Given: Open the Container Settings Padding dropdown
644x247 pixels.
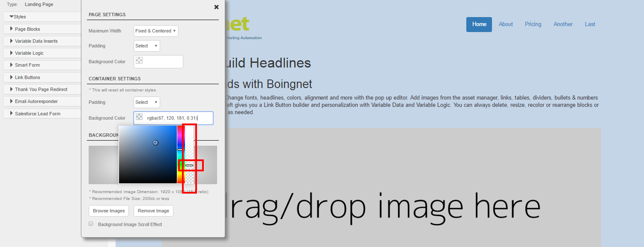Looking at the screenshot, I should (147, 102).
